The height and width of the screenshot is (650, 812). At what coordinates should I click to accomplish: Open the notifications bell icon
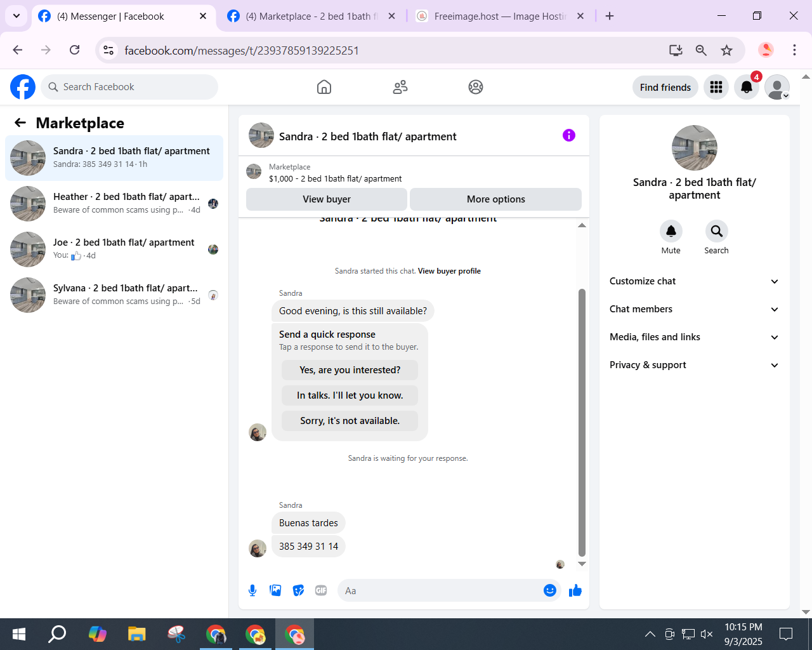747,87
